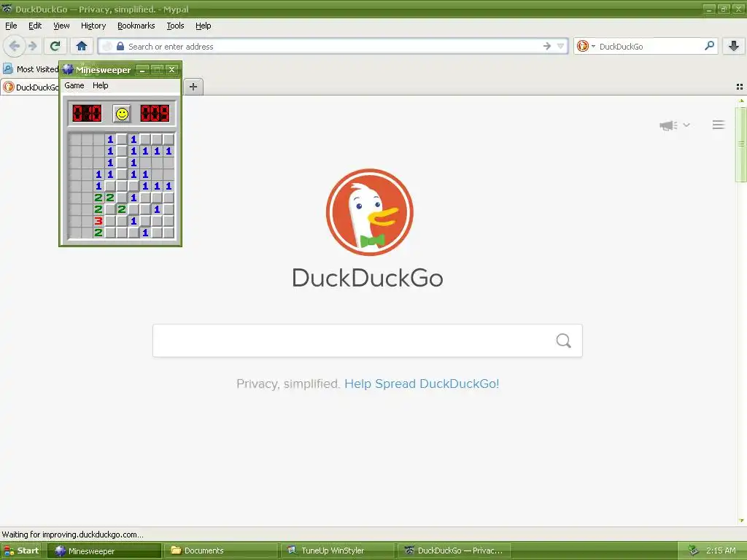Click the browser Forward arrow

[32, 46]
